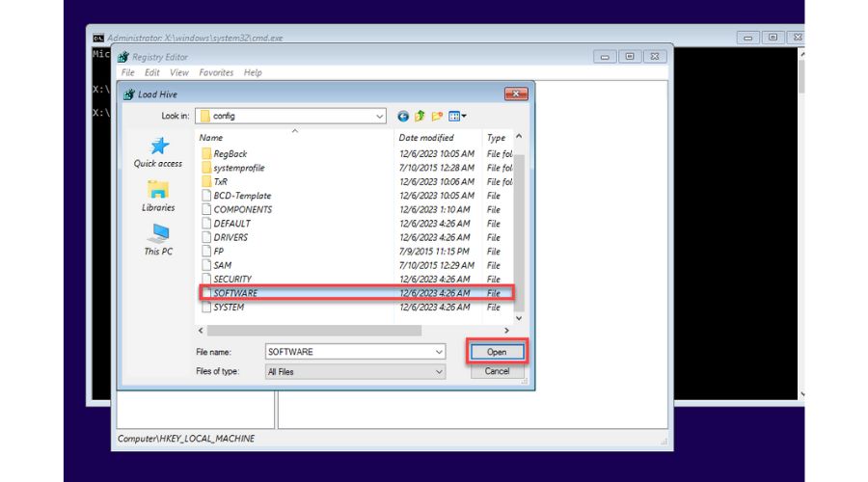Screen dimensions: 868x482
Task: Click SOFTWARE row date 12/6/2023 4:26 AM
Action: click(435, 293)
